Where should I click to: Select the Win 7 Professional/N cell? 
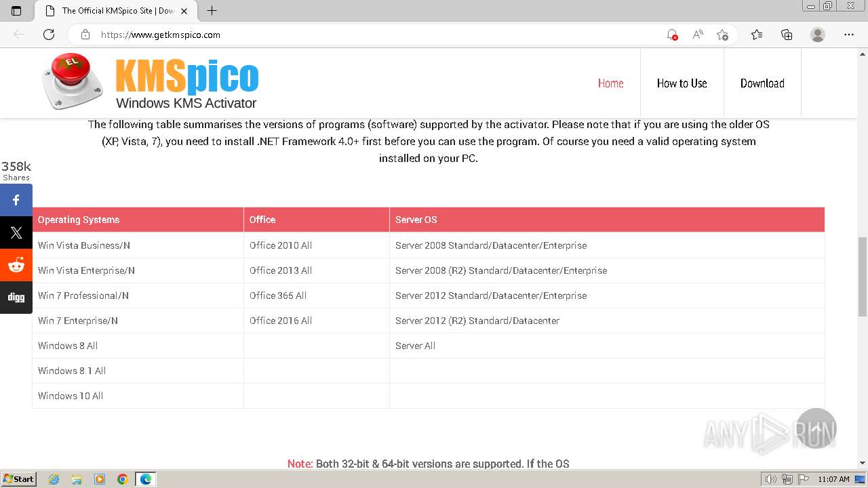tap(138, 296)
